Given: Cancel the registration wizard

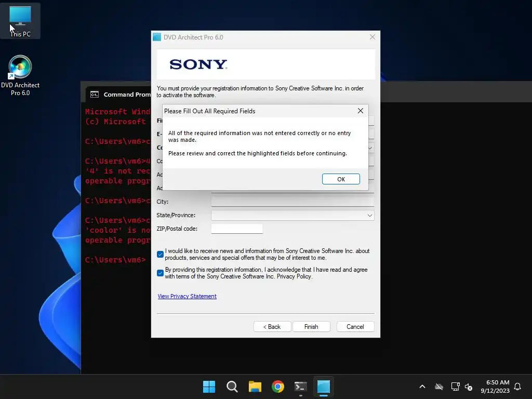Looking at the screenshot, I should coord(355,327).
